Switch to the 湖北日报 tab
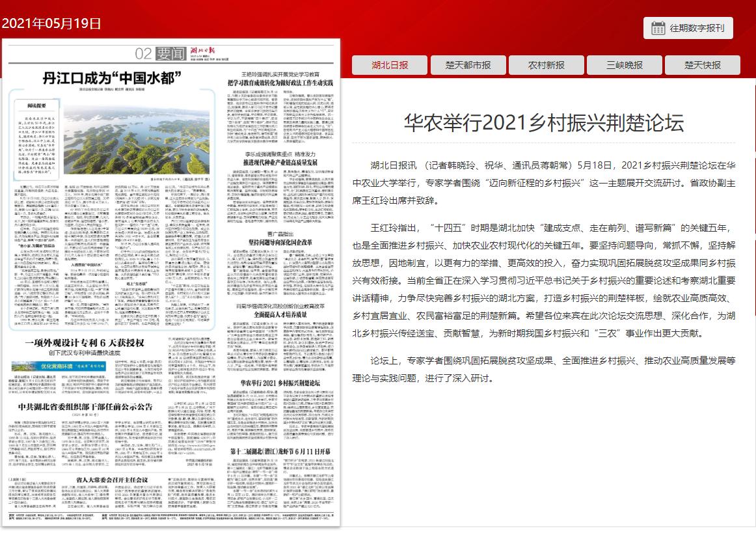 pos(390,65)
